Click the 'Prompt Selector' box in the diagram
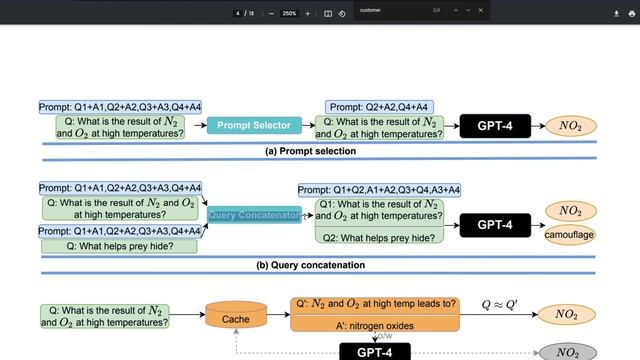This screenshot has width=640, height=360. pyautogui.click(x=254, y=125)
